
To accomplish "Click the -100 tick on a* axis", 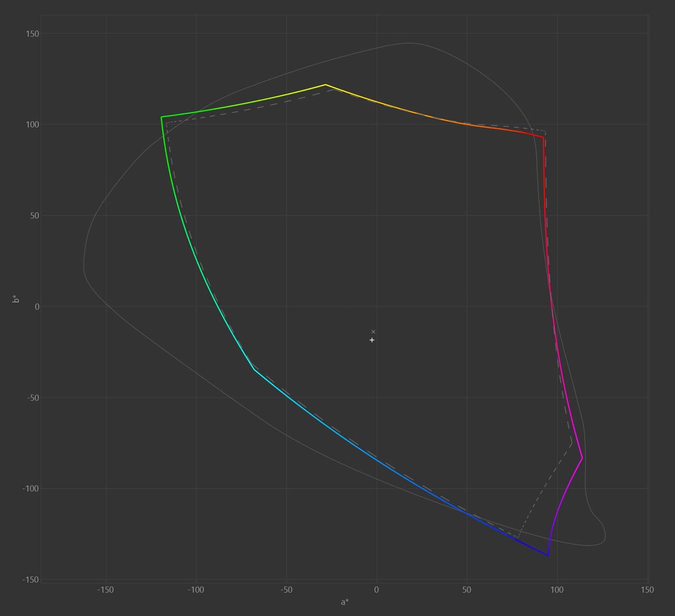I will 196,590.
